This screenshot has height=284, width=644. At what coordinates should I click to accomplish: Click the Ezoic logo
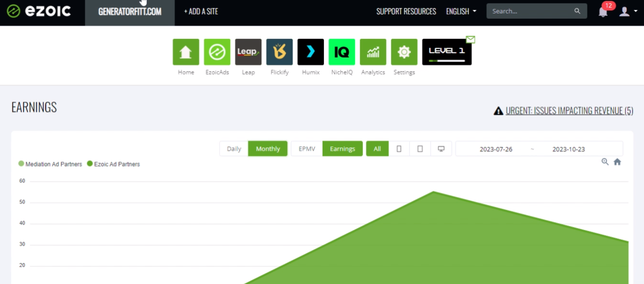coord(39,11)
